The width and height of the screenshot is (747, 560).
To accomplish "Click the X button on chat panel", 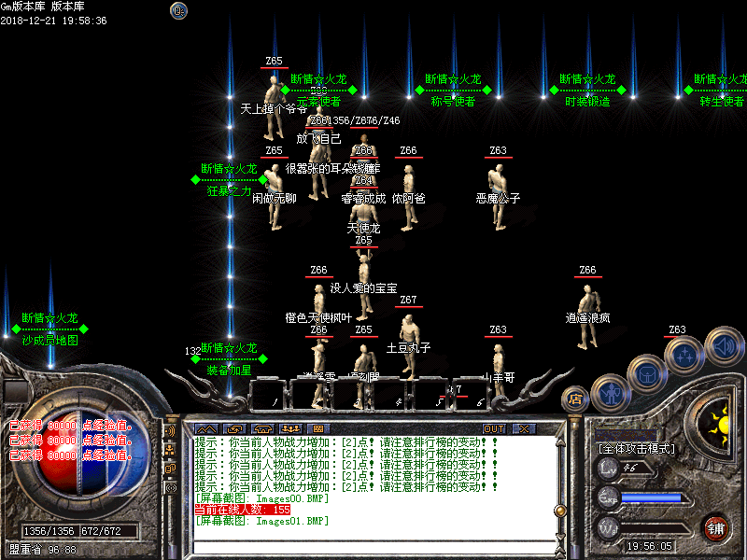I will click(524, 428).
